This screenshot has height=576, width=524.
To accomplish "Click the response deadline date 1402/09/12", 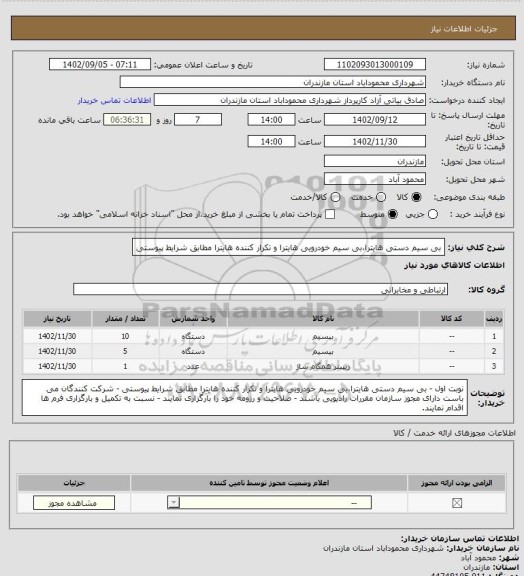I will coord(375,120).
